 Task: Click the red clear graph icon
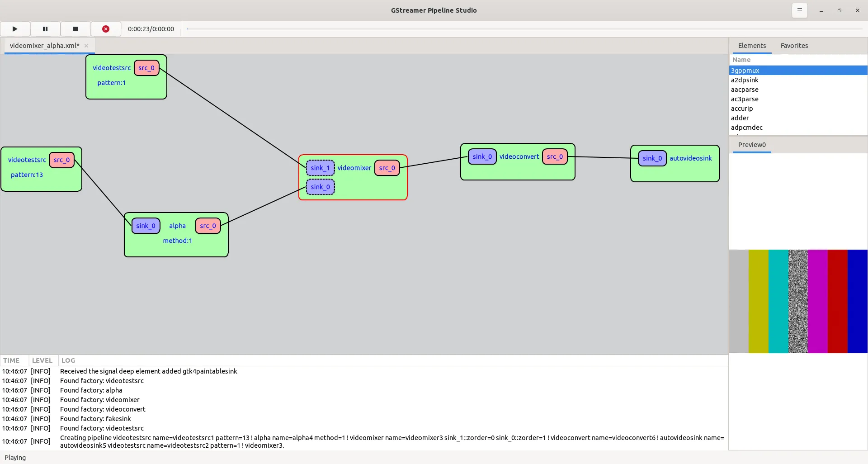pyautogui.click(x=106, y=29)
